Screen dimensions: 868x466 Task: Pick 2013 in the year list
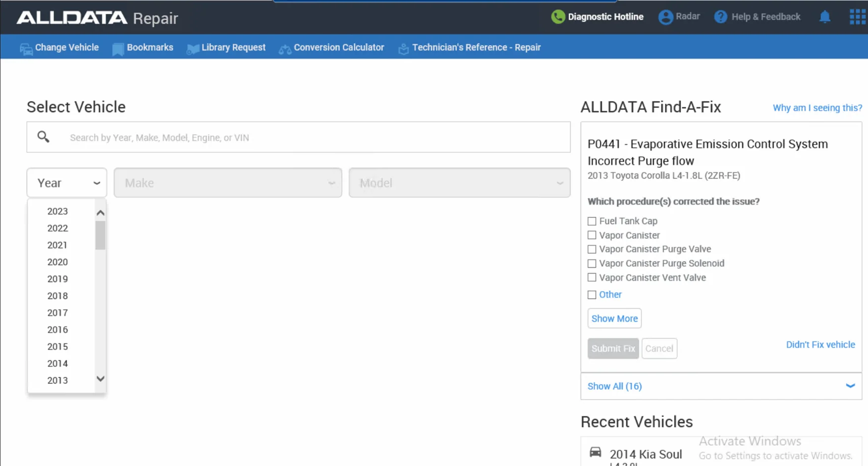click(x=57, y=380)
